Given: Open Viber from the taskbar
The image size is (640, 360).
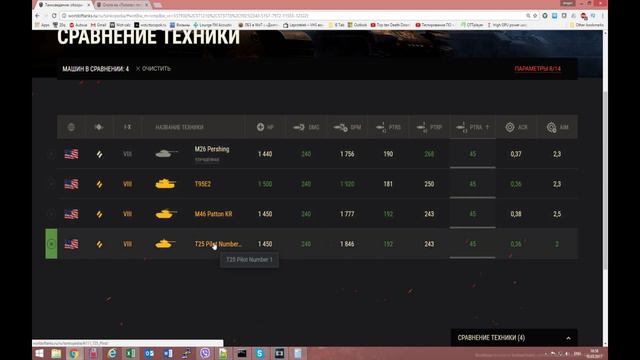Looking at the screenshot, I should 205,353.
